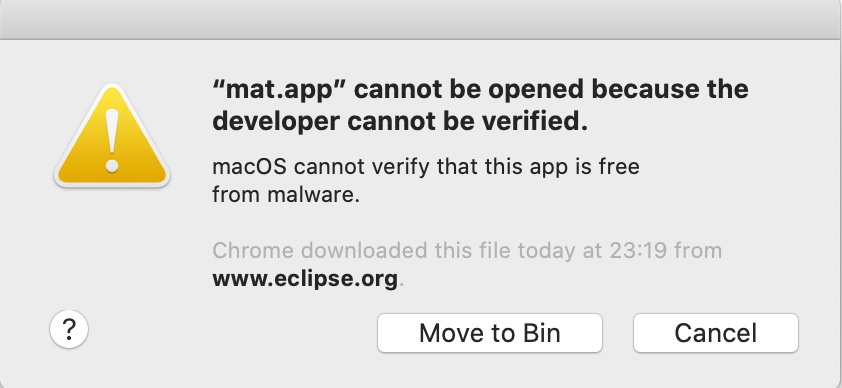
Task: Click the exclamation mark inside the warning triangle
Action: pos(112,141)
